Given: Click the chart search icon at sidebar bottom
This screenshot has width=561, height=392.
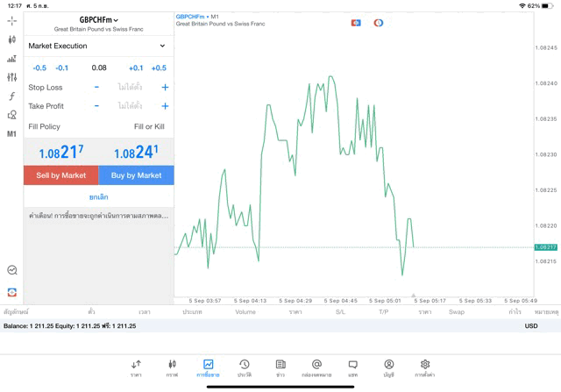Looking at the screenshot, I should (12, 271).
